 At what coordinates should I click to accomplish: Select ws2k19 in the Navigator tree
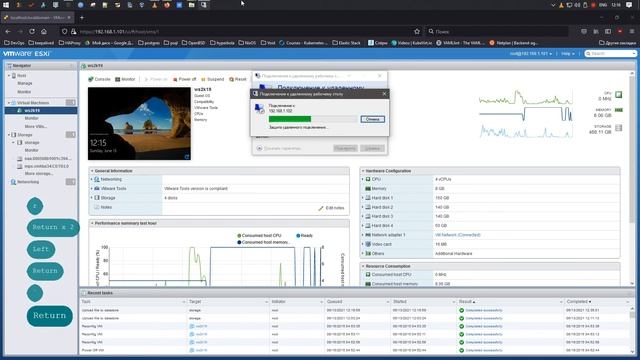(x=32, y=111)
